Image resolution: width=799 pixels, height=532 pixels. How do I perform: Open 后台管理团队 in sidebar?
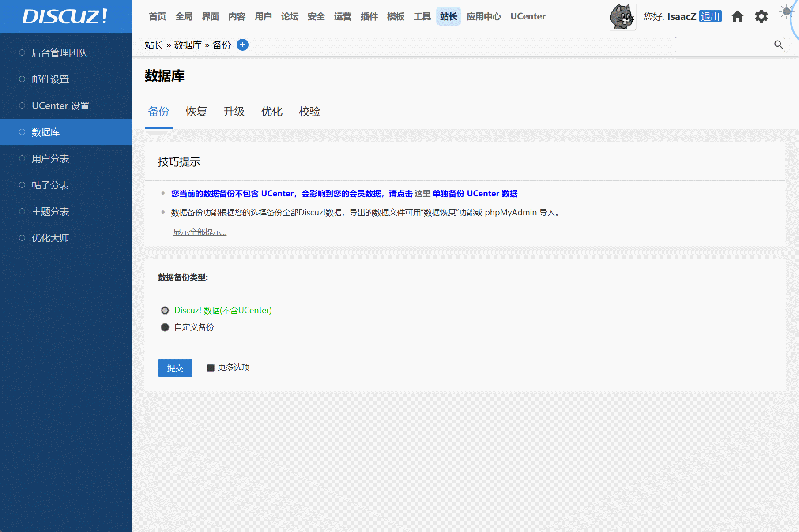[x=66, y=52]
